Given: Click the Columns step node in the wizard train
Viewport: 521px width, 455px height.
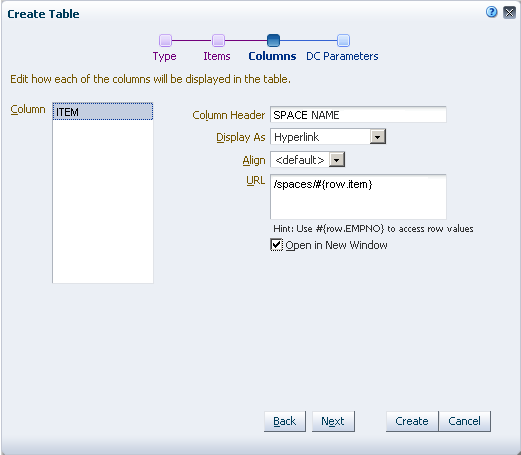Looking at the screenshot, I should point(273,40).
